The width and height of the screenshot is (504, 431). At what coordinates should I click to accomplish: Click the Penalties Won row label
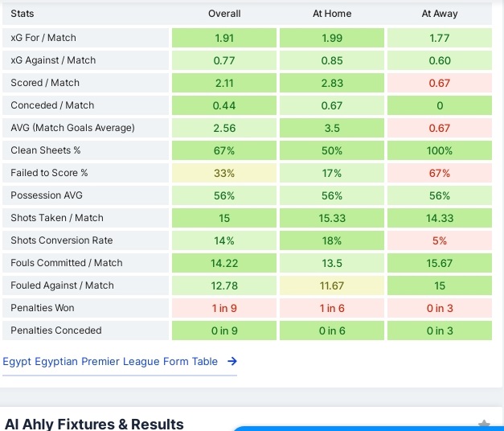click(43, 308)
